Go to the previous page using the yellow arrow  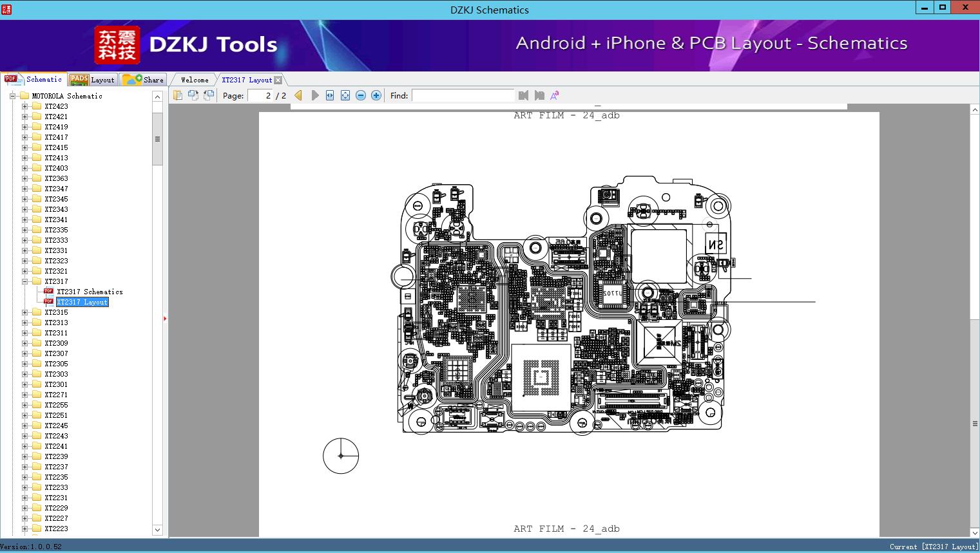coord(298,95)
